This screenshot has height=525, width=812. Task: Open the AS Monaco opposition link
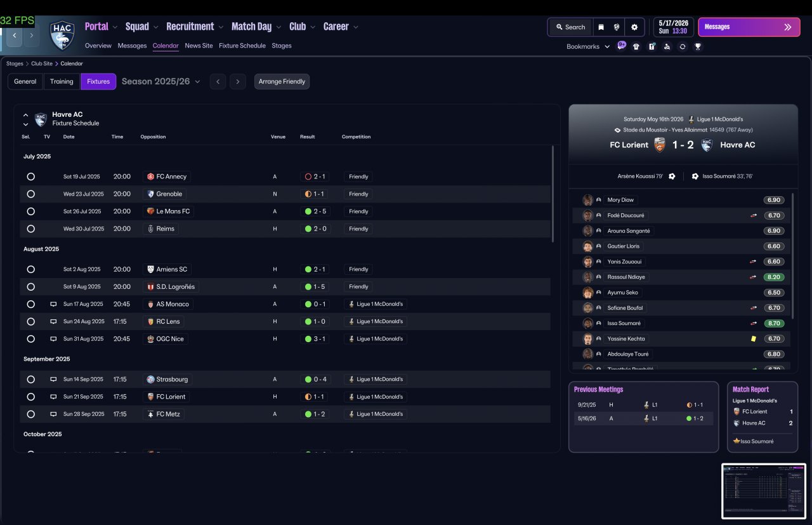pos(168,304)
